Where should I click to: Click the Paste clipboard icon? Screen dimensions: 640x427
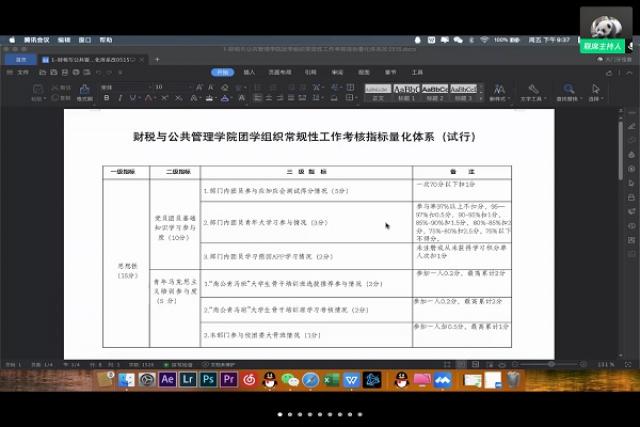pyautogui.click(x=38, y=89)
